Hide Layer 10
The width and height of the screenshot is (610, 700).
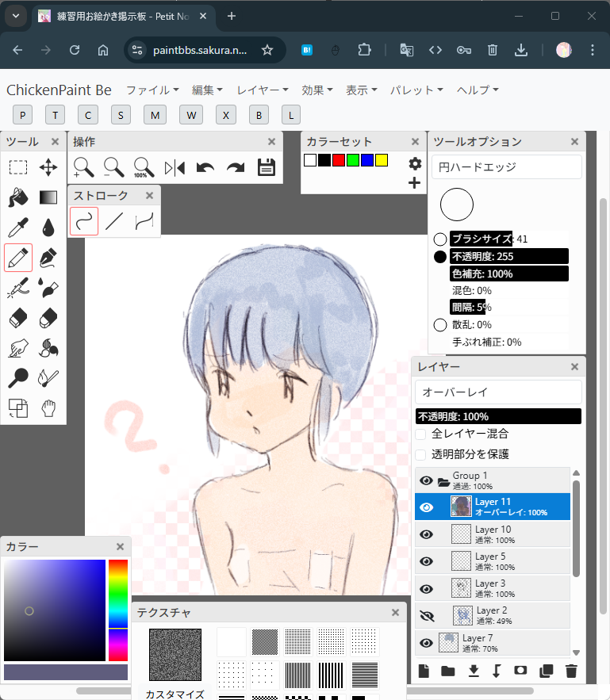coord(427,535)
